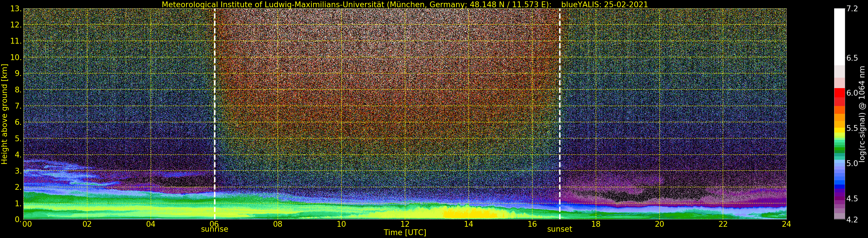The image size is (868, 238).
Task: Select the '9.' height axis tick label
Action: 18,73
